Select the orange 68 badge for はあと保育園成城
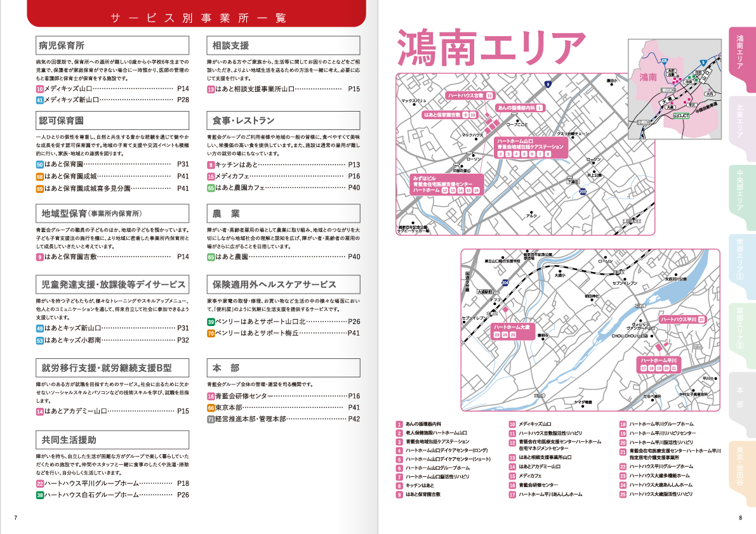Viewport: 756px width, 534px height. tap(39, 176)
